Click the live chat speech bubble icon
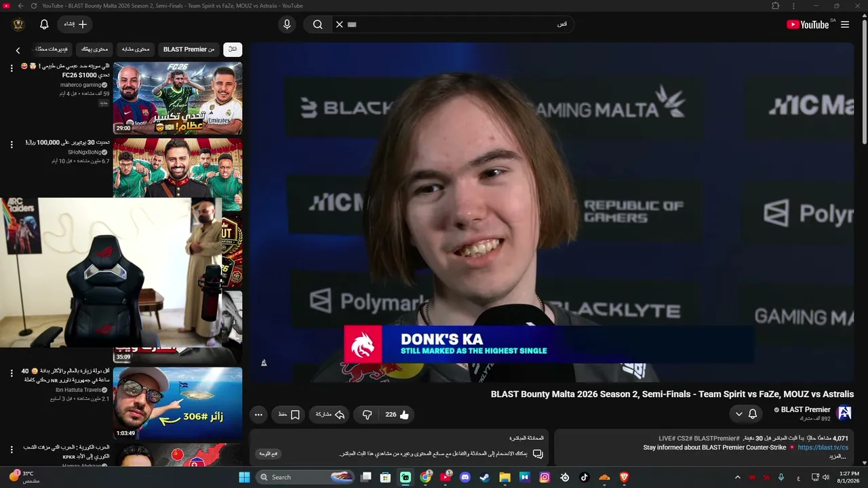Image resolution: width=868 pixels, height=488 pixels. [538, 454]
